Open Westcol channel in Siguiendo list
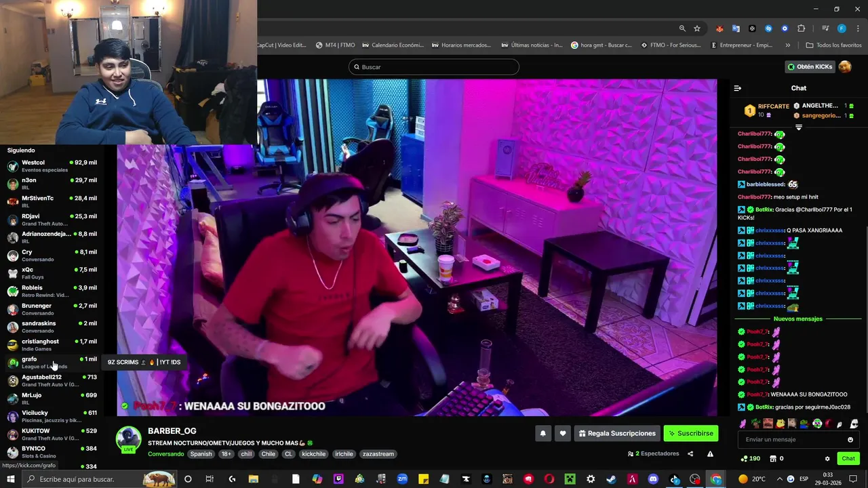 pyautogui.click(x=52, y=166)
